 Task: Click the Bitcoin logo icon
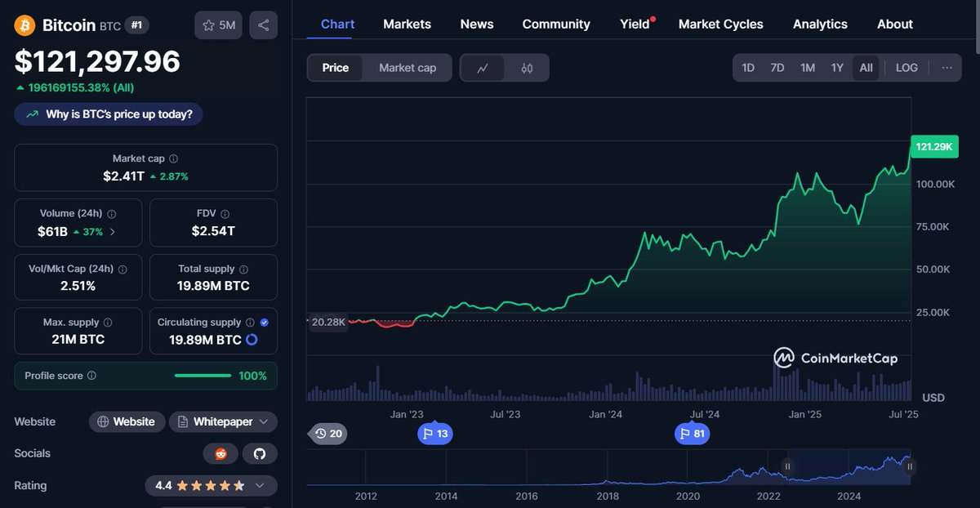25,25
